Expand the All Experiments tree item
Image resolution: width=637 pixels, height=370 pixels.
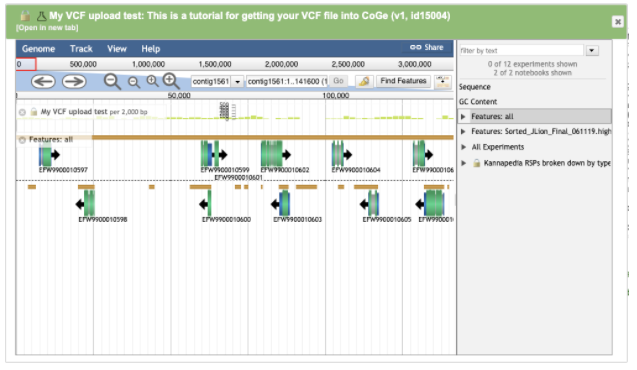(463, 147)
